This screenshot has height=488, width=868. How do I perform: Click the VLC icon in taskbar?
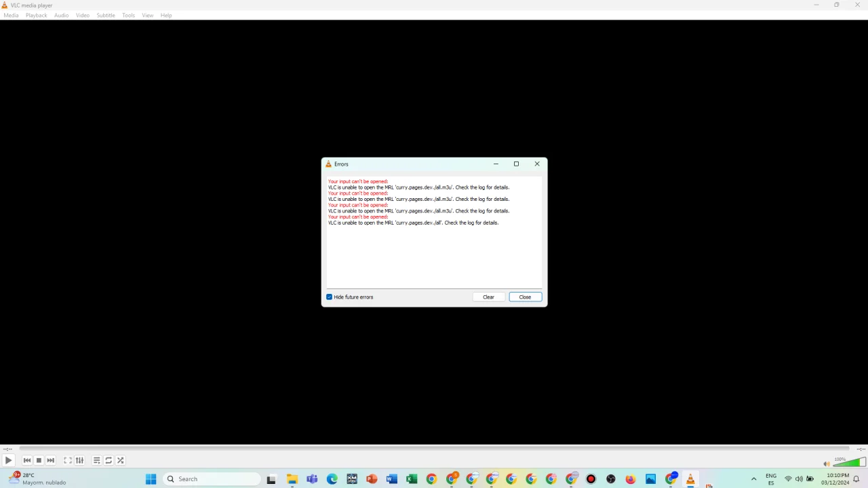point(690,479)
